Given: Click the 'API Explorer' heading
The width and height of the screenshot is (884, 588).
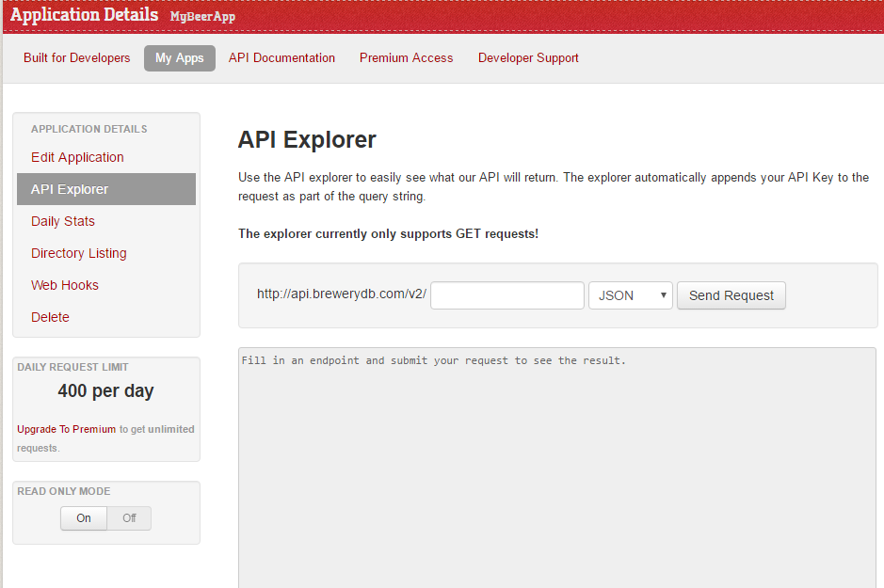Looking at the screenshot, I should (x=307, y=139).
